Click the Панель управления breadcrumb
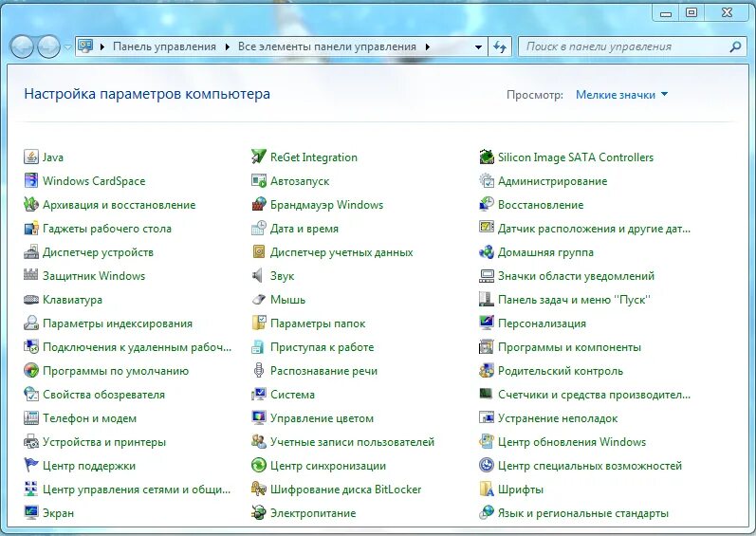756x536 pixels. point(164,46)
